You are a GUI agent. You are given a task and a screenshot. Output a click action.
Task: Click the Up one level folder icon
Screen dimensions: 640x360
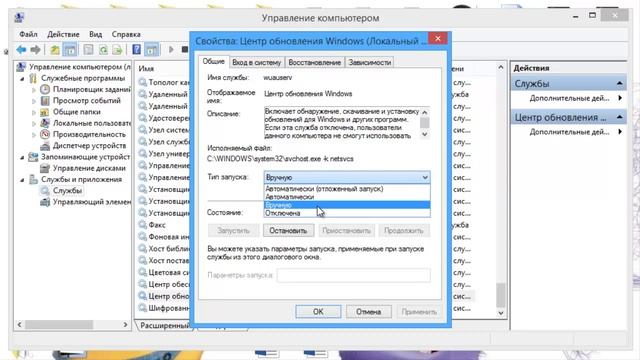(x=55, y=50)
